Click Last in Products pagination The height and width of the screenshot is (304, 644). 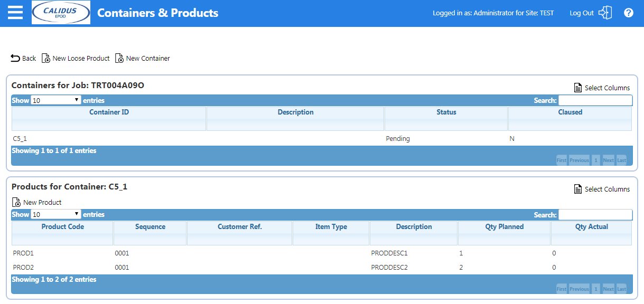(621, 289)
